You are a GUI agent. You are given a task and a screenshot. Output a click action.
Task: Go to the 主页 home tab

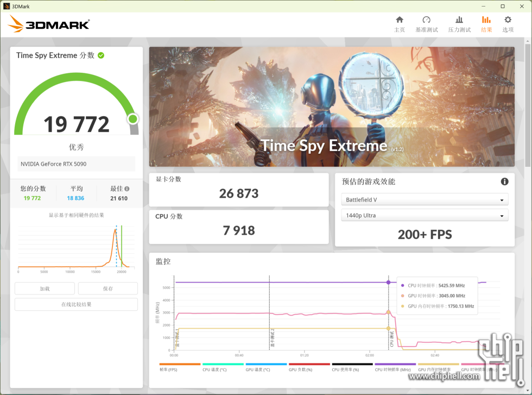tap(400, 24)
